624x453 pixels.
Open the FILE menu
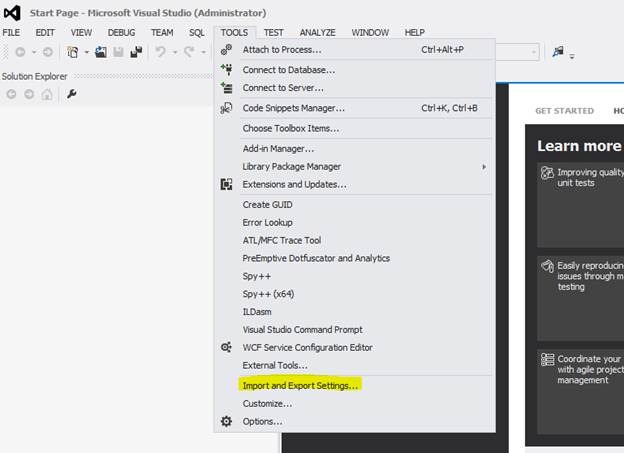click(x=11, y=33)
